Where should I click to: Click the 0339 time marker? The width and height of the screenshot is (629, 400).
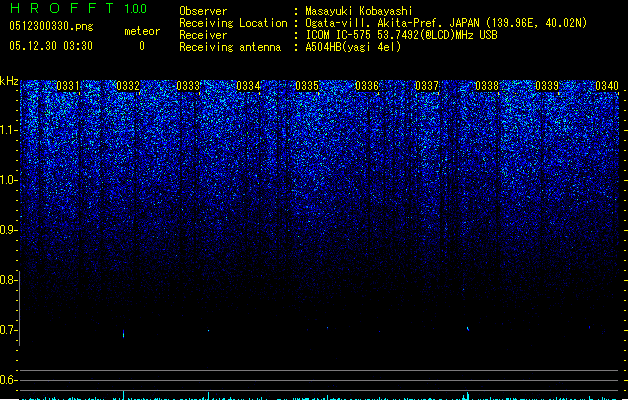coord(547,85)
